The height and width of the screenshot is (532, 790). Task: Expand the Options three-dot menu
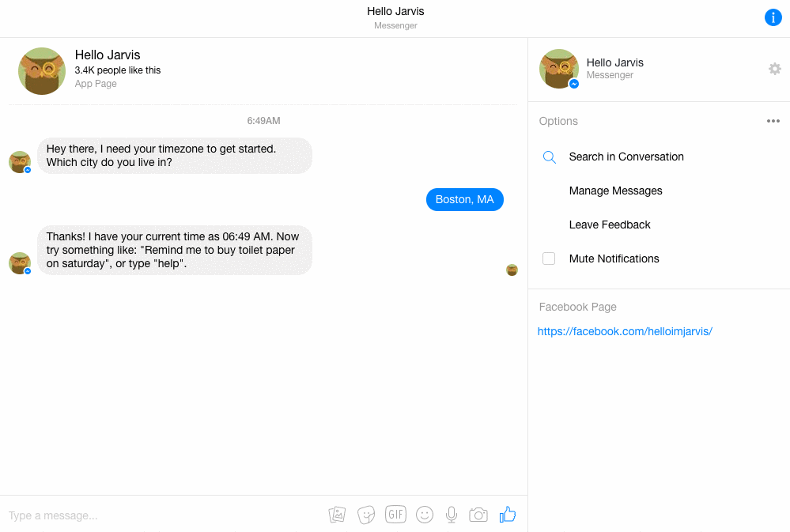click(x=773, y=121)
